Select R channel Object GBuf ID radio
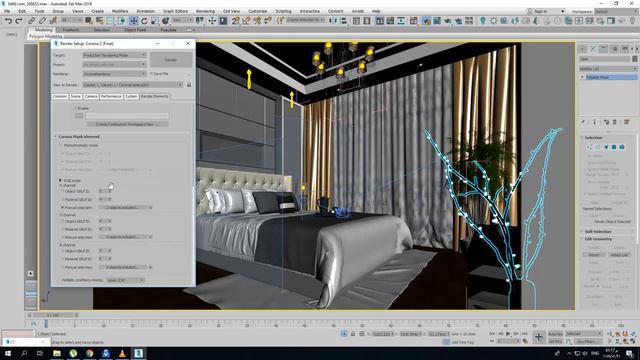Image resolution: width=640 pixels, height=360 pixels. [x=62, y=191]
